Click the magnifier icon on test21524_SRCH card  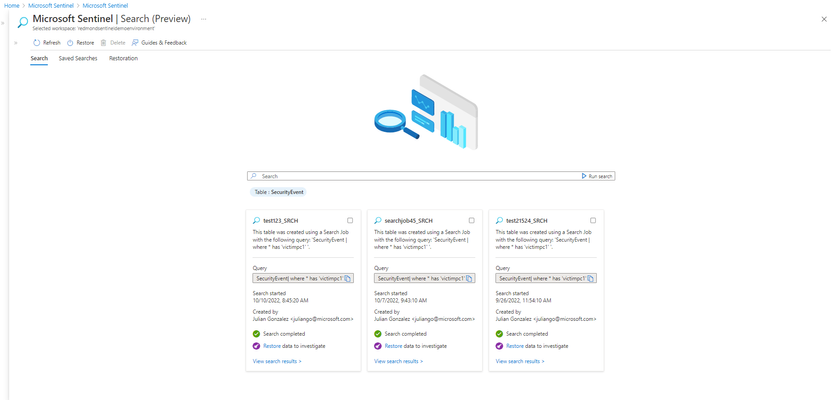499,220
